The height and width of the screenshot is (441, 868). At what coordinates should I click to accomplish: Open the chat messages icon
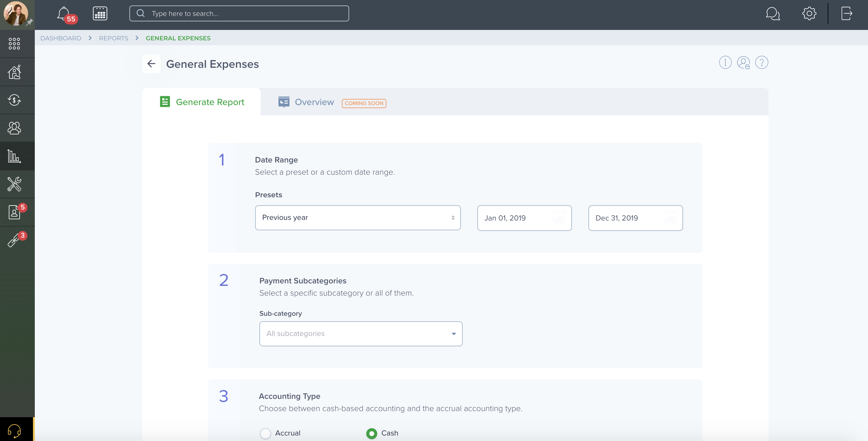(773, 14)
